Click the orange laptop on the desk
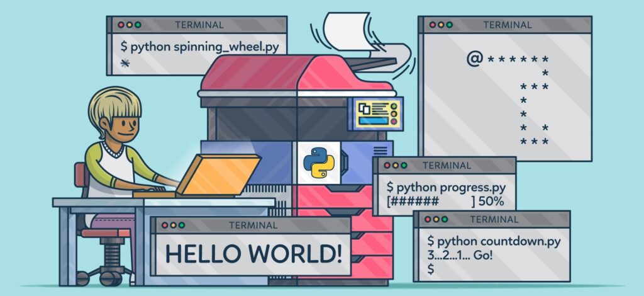 pos(217,174)
